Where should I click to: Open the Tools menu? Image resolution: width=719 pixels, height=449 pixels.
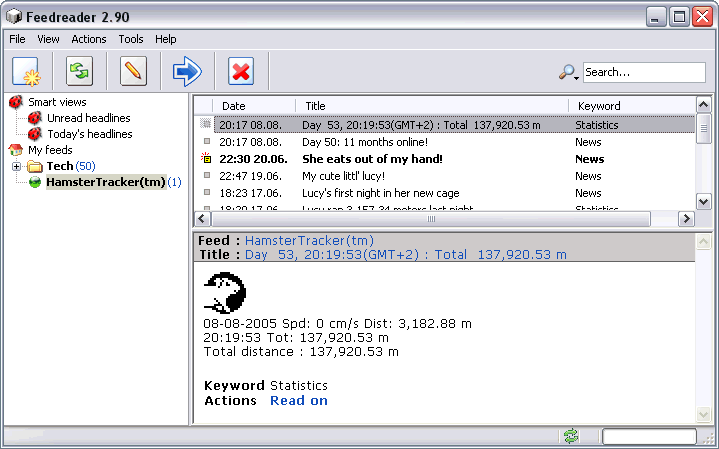tap(131, 39)
